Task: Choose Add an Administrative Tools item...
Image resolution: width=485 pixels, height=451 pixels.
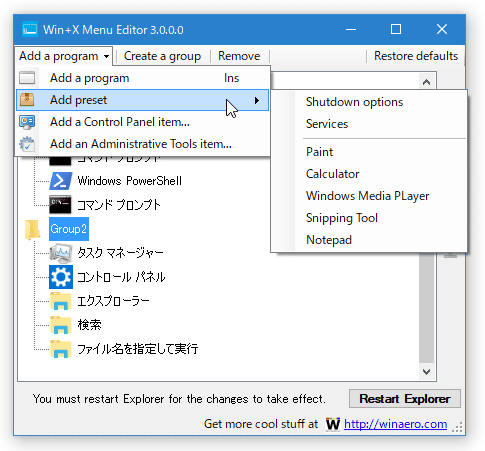Action: click(143, 144)
